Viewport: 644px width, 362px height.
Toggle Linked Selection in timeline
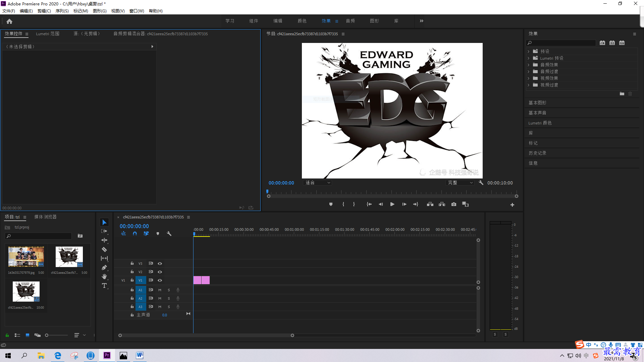coord(146,234)
